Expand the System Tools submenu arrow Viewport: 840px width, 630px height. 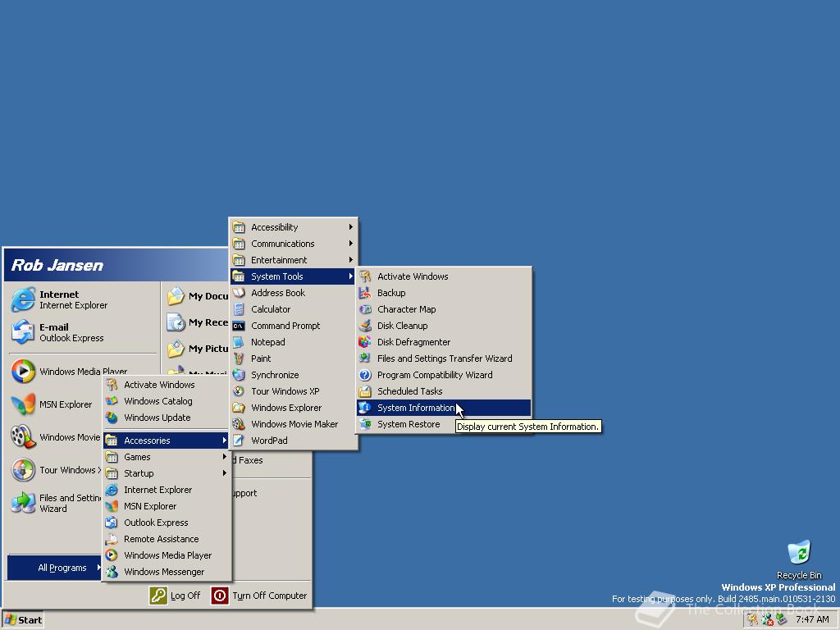pyautogui.click(x=350, y=276)
